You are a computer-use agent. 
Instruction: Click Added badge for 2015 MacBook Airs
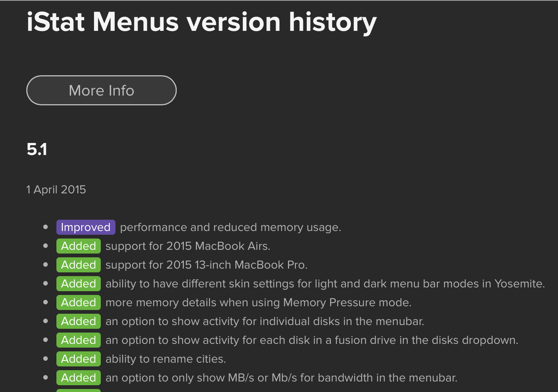click(x=79, y=246)
